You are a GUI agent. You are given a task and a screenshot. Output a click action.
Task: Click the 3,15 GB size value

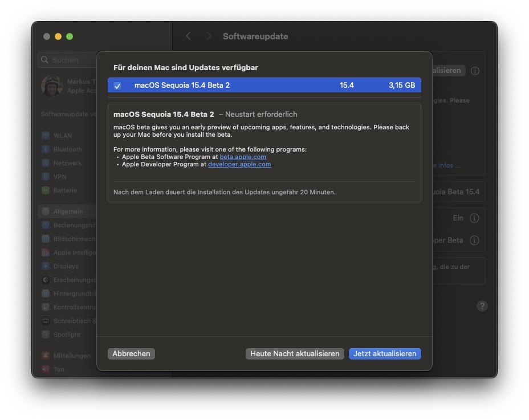pyautogui.click(x=401, y=85)
